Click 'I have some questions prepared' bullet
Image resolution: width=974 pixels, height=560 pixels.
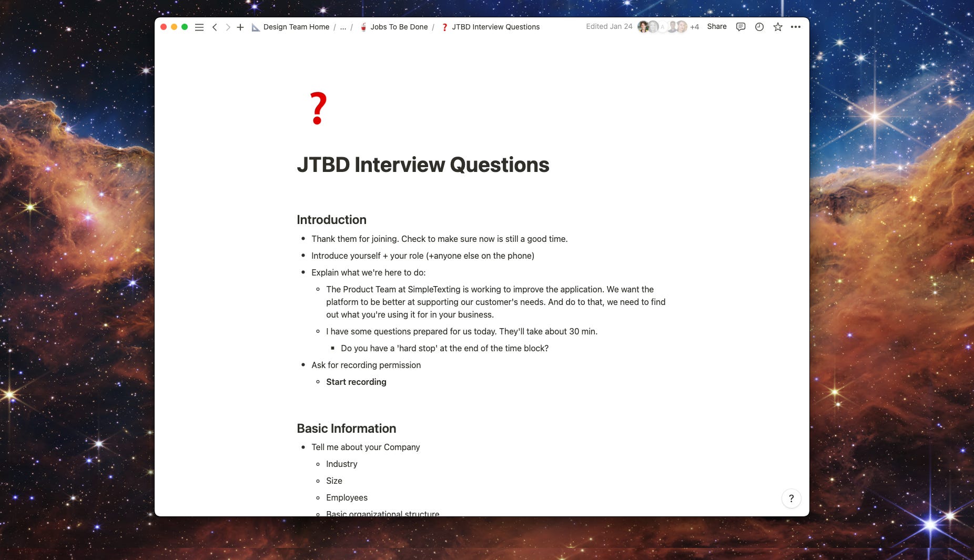(x=461, y=331)
